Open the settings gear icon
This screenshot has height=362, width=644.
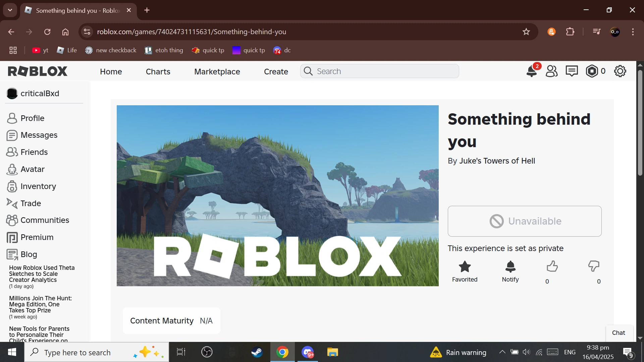coord(620,71)
